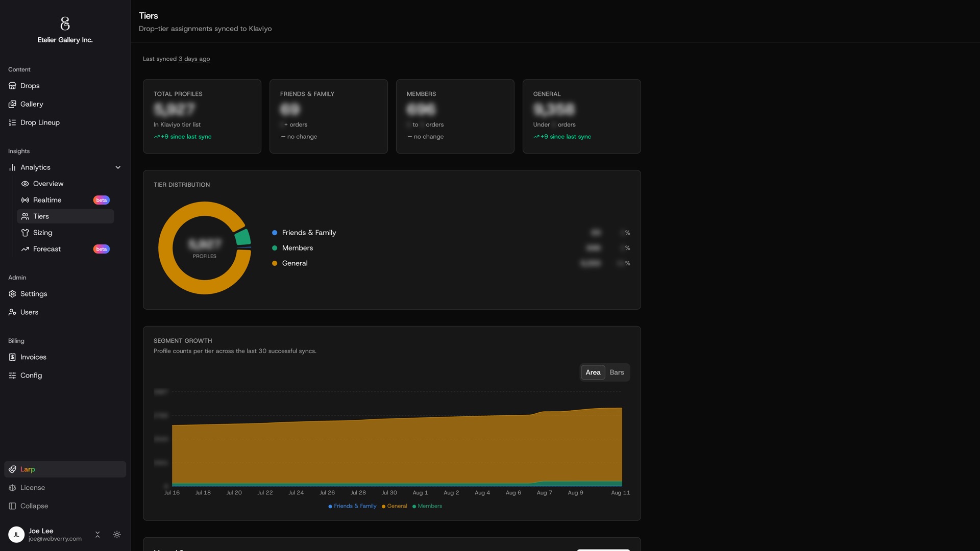Toggle Friends & Family series in chart legend

click(352, 506)
